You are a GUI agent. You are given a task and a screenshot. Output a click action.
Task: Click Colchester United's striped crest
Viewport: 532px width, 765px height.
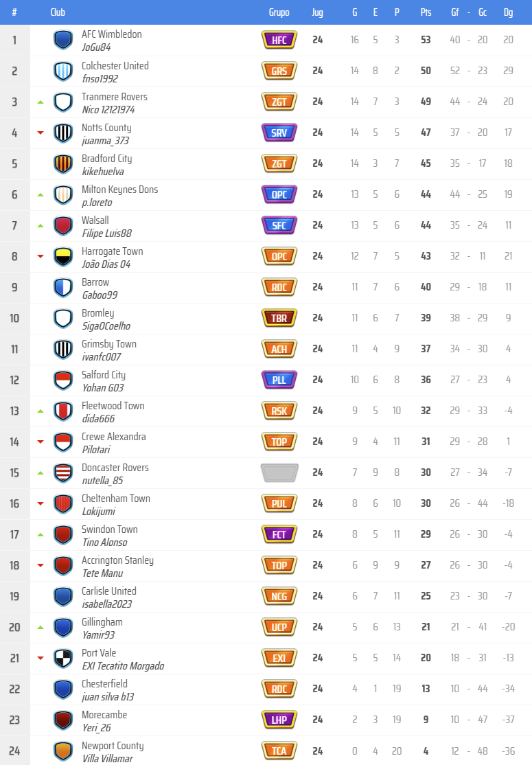tap(63, 71)
